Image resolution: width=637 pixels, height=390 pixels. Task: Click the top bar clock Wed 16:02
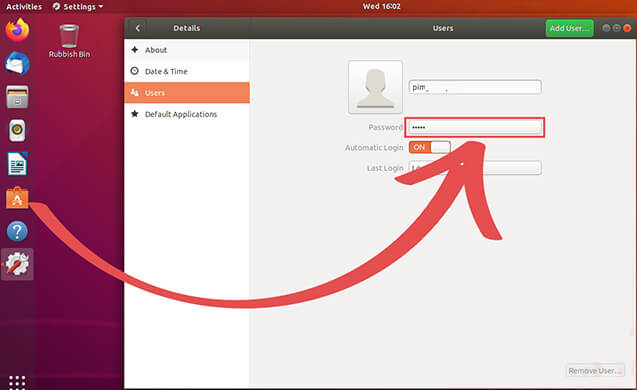coord(381,6)
